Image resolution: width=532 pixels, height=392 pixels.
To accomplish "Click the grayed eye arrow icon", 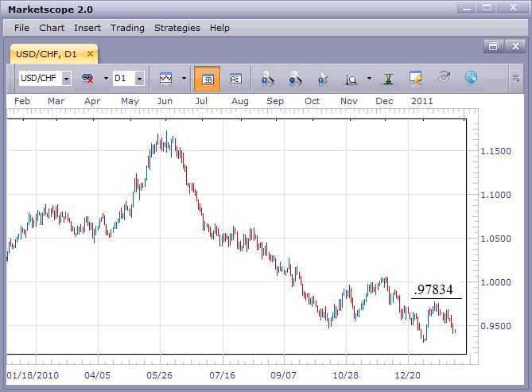I will (x=444, y=77).
